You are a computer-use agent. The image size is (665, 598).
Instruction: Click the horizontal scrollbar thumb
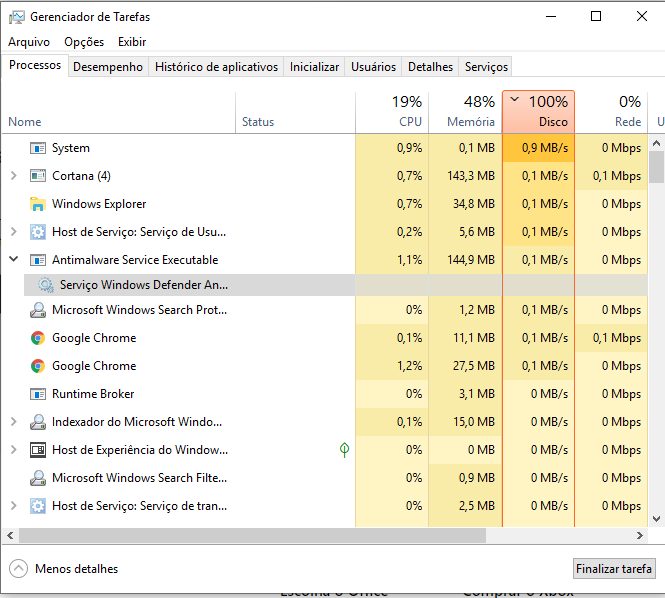(252, 536)
